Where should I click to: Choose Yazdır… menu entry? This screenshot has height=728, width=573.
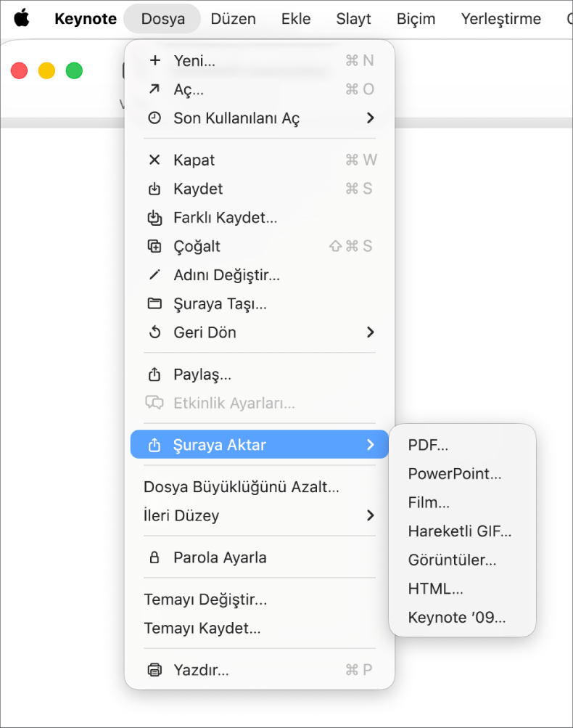coord(260,670)
